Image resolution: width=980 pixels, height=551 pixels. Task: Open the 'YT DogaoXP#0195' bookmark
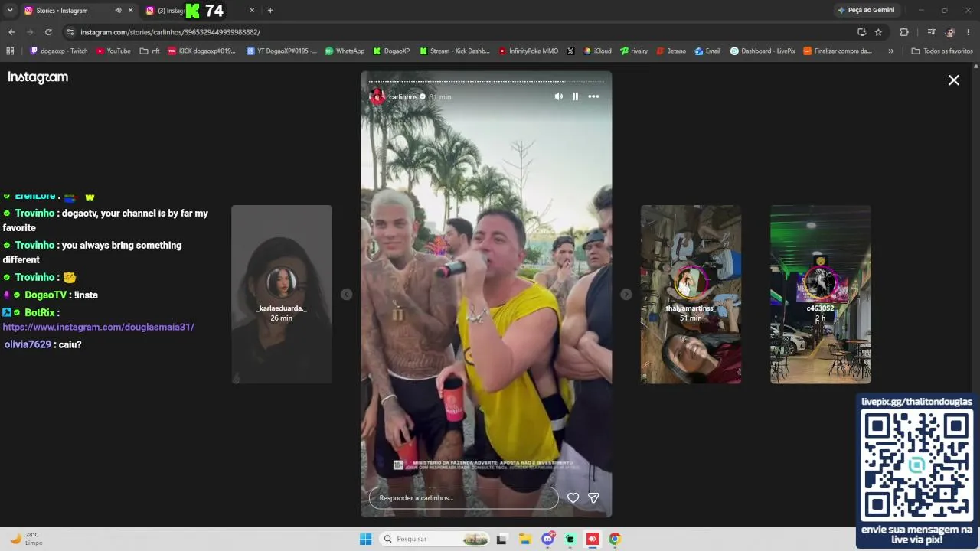coord(282,51)
